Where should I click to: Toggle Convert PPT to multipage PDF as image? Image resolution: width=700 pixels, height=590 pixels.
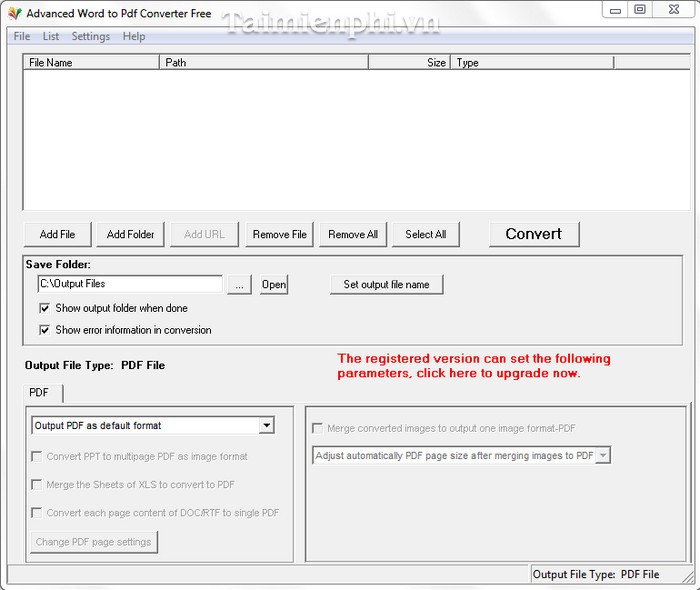37,456
